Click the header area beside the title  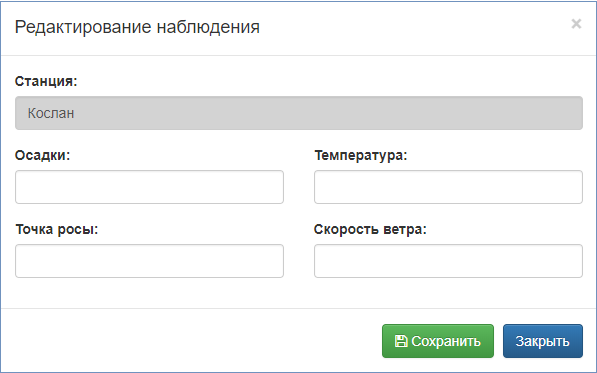click(415, 27)
